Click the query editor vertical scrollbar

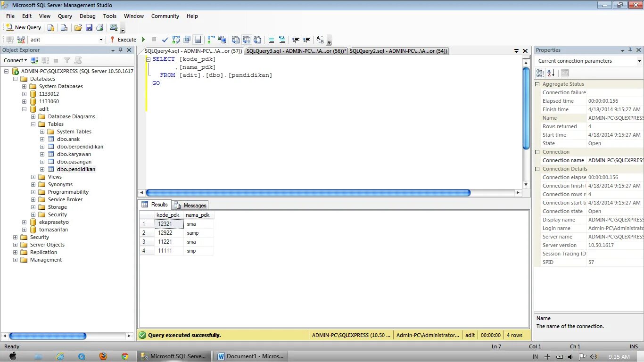coord(526,108)
